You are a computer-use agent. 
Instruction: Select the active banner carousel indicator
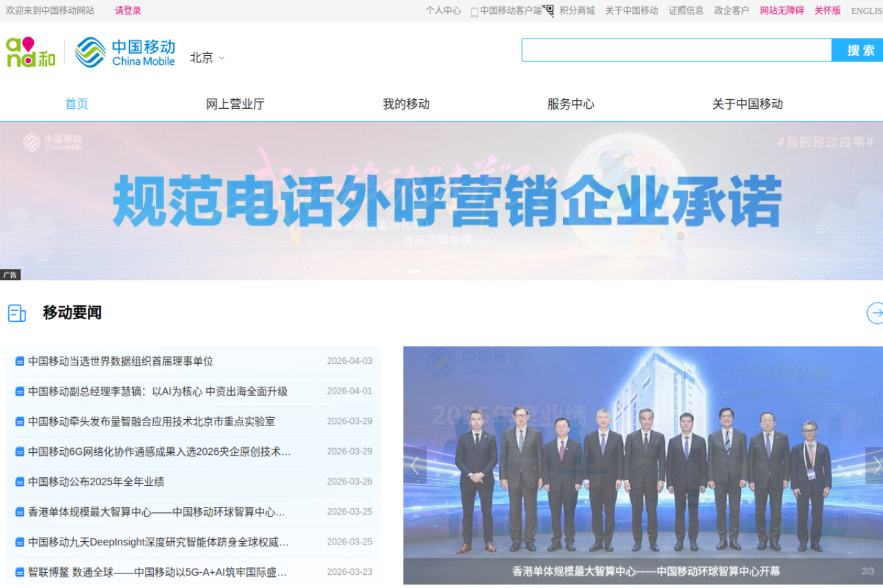pyautogui.click(x=414, y=272)
